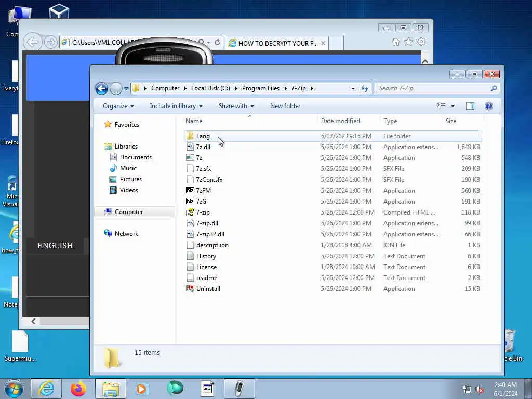
Task: Expand arrow after Program Files in breadcrumb
Action: (x=285, y=88)
